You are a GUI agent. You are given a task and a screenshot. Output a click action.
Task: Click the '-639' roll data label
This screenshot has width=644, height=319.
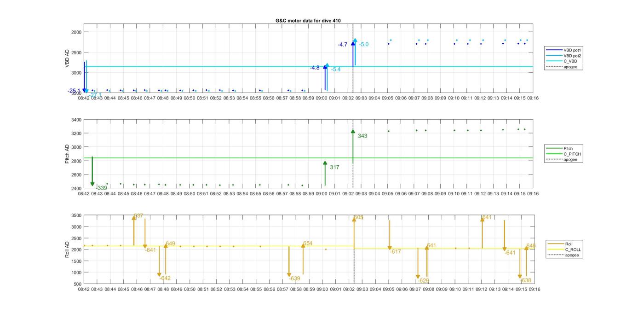click(x=294, y=278)
